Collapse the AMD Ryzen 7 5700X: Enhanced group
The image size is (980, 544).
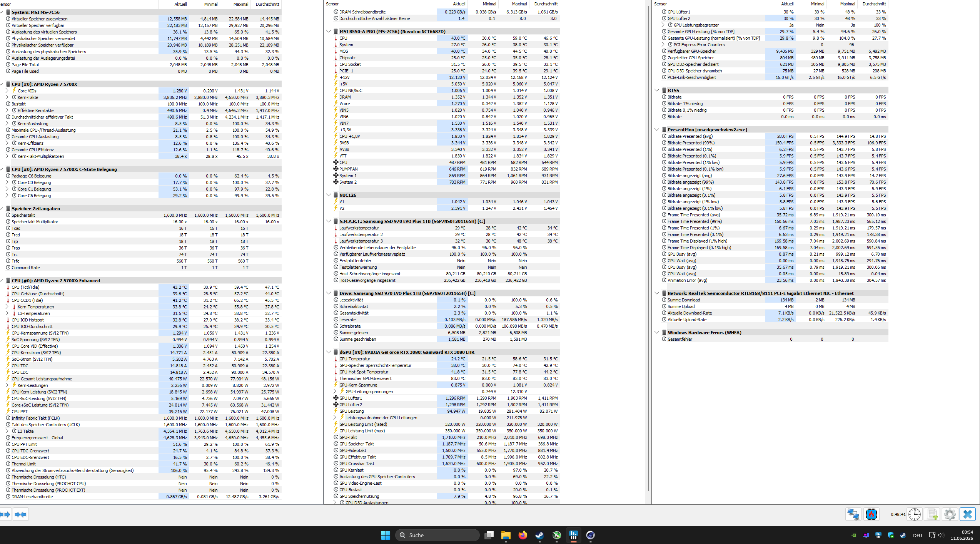pos(2,281)
